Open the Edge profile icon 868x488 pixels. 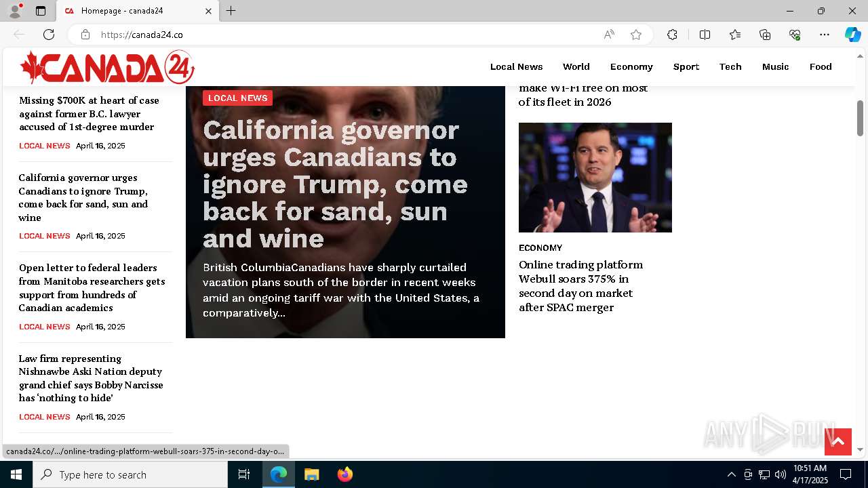(15, 11)
